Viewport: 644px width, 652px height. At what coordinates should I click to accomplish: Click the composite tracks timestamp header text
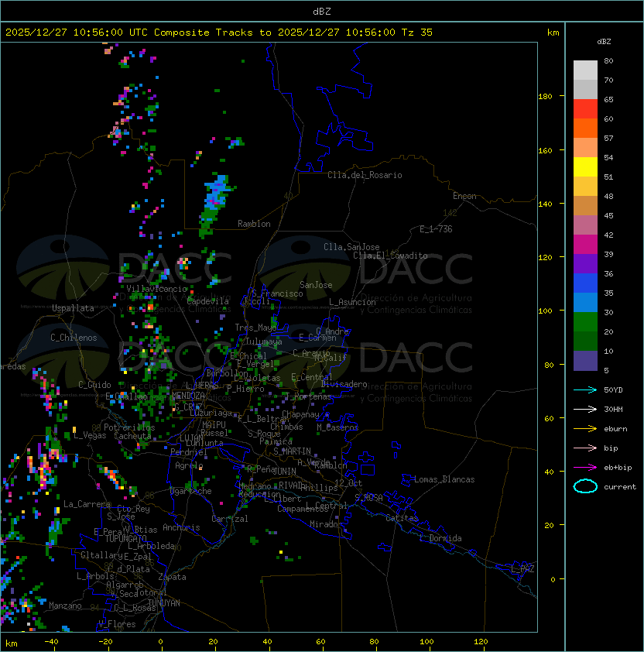[219, 33]
